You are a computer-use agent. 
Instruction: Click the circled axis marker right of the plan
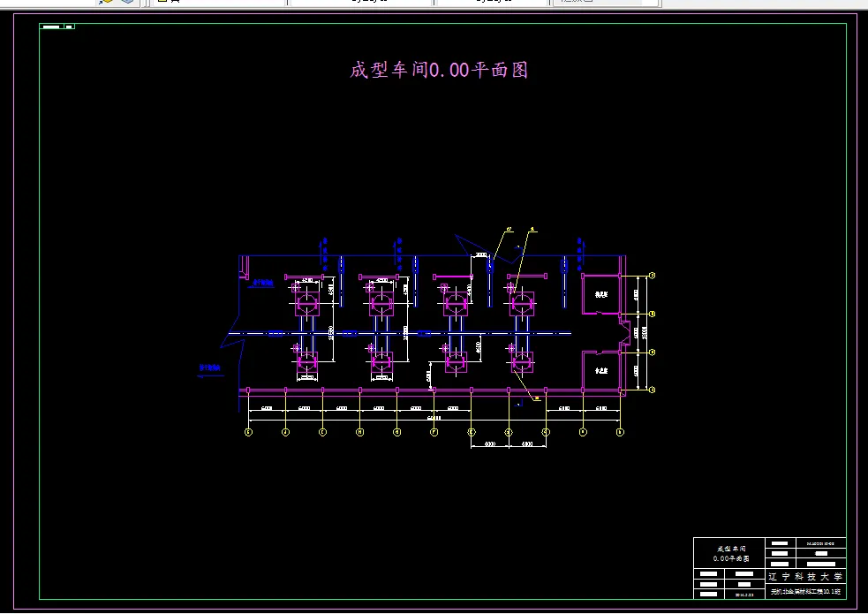pyautogui.click(x=652, y=314)
